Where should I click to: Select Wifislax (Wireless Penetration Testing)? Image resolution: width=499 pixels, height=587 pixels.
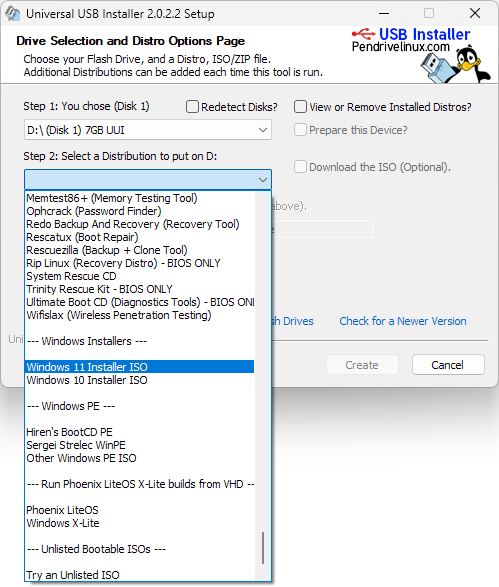tap(139, 315)
